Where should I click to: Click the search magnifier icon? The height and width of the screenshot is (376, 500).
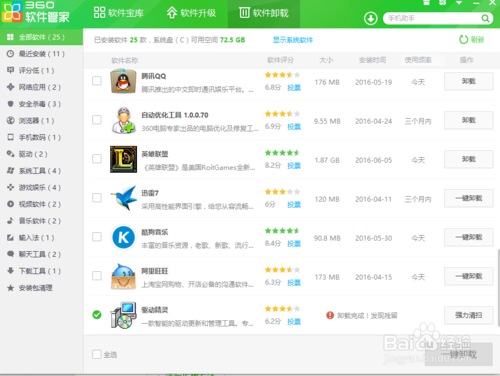click(x=485, y=18)
